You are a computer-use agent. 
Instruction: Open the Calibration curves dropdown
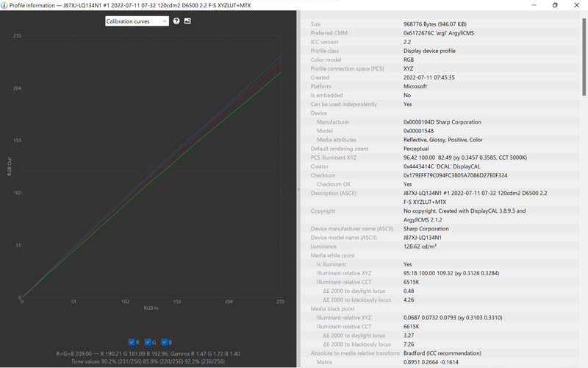[x=137, y=21]
